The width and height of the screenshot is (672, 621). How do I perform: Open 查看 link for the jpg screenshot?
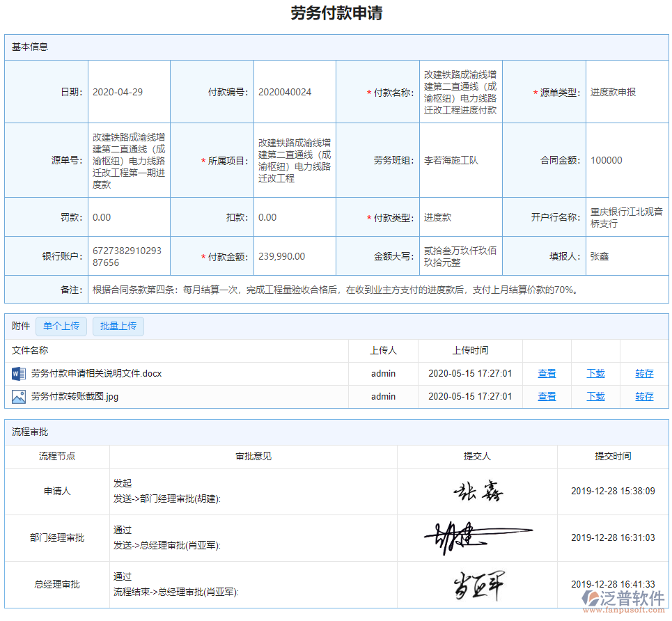(x=546, y=396)
